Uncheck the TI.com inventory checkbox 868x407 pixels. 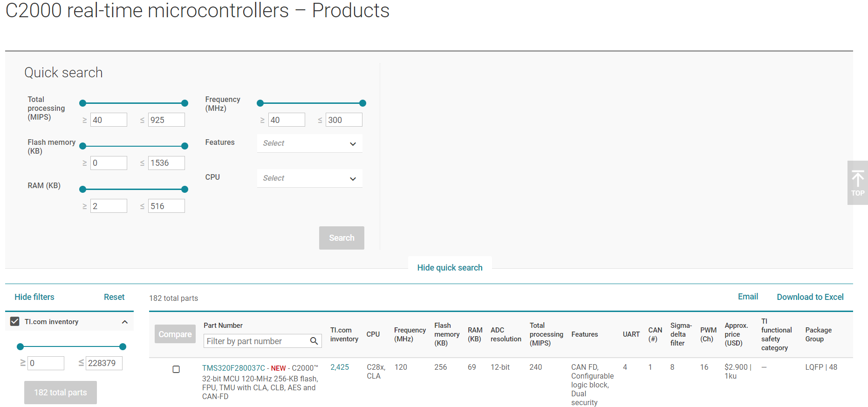tap(15, 322)
